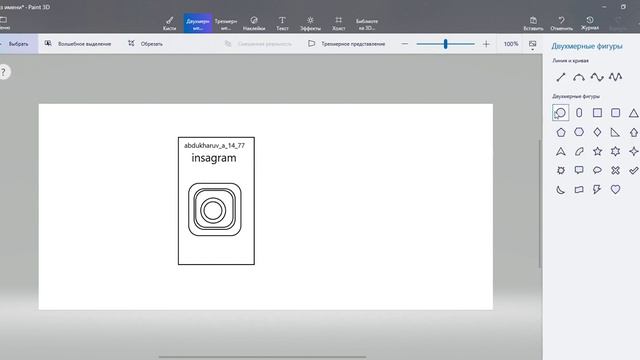The width and height of the screenshot is (640, 360).
Task: Undo last action with Отменить button
Action: (x=561, y=23)
